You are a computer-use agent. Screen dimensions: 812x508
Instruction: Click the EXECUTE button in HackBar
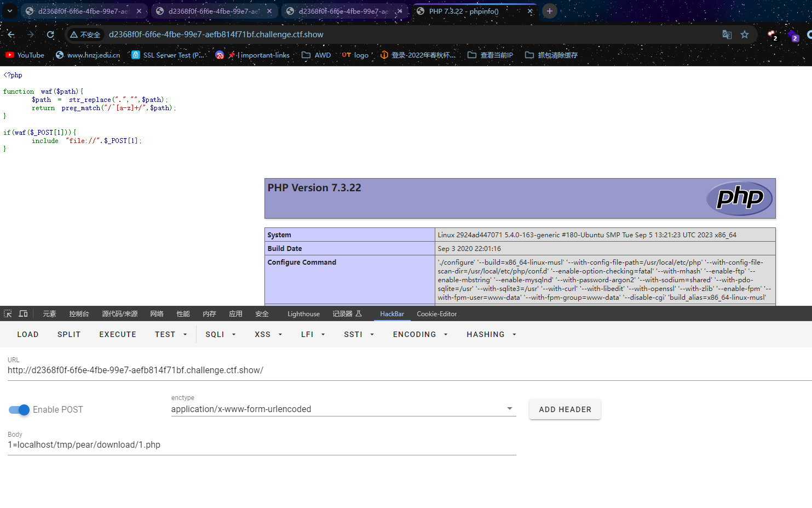point(118,334)
